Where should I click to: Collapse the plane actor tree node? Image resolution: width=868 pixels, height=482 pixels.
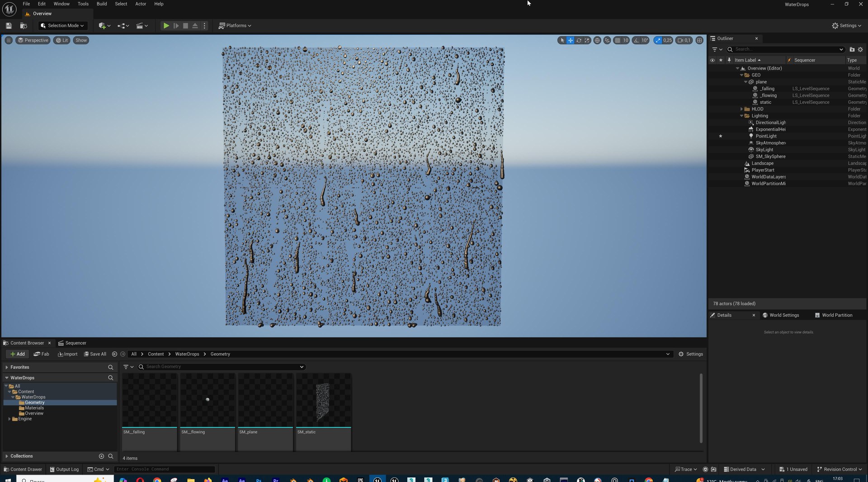click(x=745, y=82)
